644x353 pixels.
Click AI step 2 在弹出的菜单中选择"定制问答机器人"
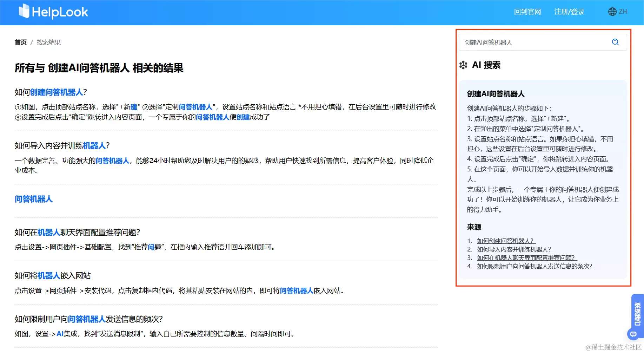525,129
